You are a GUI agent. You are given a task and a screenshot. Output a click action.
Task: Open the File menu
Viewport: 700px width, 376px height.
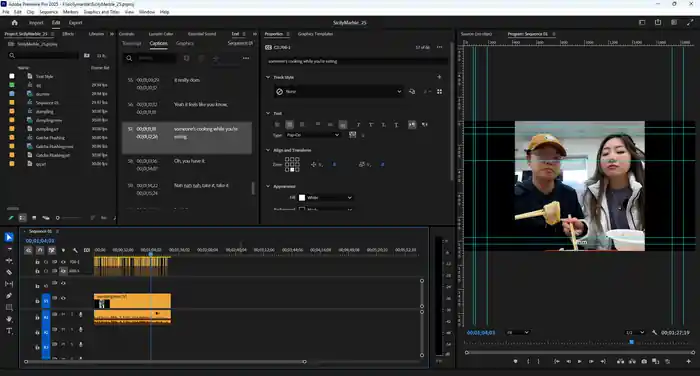pyautogui.click(x=6, y=12)
